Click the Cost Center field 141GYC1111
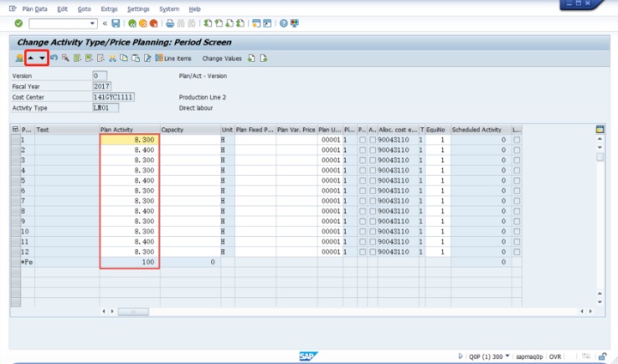This screenshot has height=364, width=618. point(113,97)
